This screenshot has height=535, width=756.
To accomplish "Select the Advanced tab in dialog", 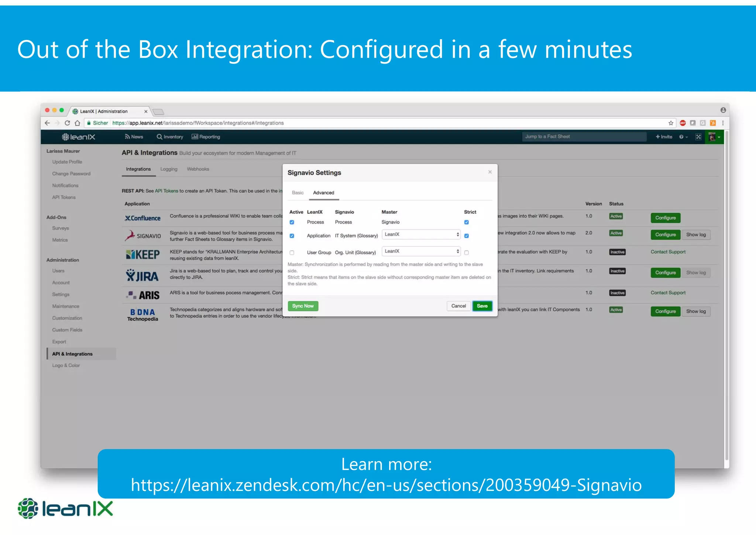I will tap(324, 192).
